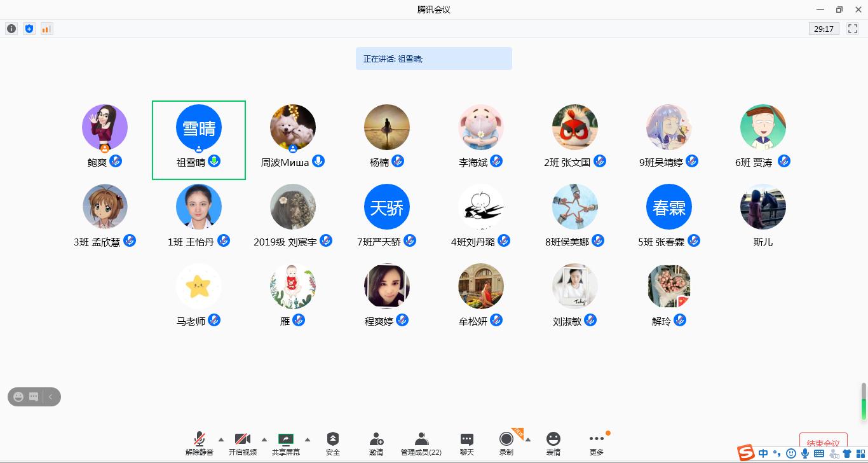Image resolution: width=868 pixels, height=463 pixels.
Task: Unmute microphone with 解除静音
Action: pos(200,444)
